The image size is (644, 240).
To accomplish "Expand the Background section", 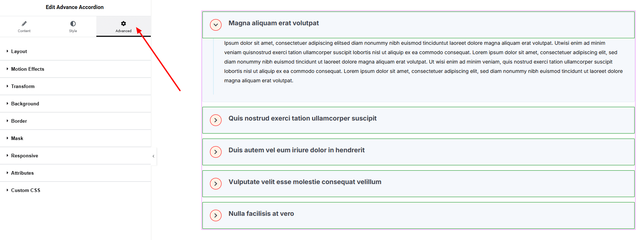I will pos(25,104).
